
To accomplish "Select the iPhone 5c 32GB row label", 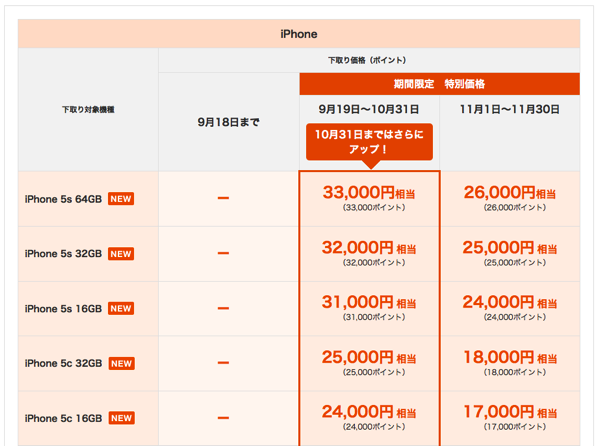I will pos(64,363).
